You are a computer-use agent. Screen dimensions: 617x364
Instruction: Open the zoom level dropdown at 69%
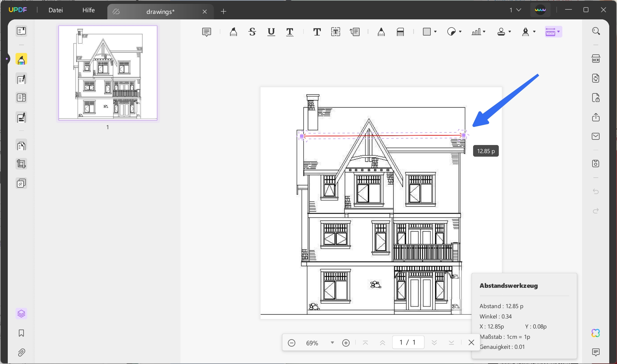(332, 343)
